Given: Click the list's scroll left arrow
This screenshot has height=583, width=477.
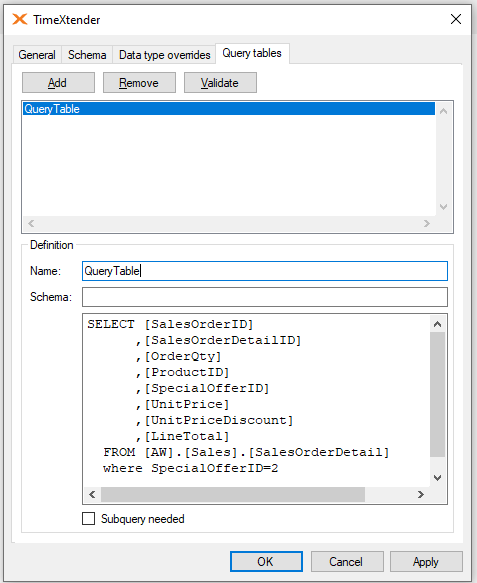Looking at the screenshot, I should point(31,223).
